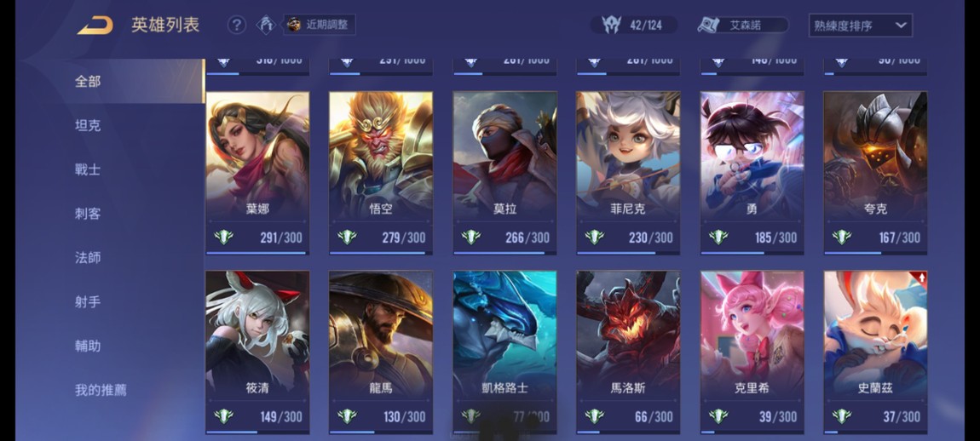Screen dimensions: 980x441
Task: Select the 莫拉 hero portrait
Action: pos(505,156)
